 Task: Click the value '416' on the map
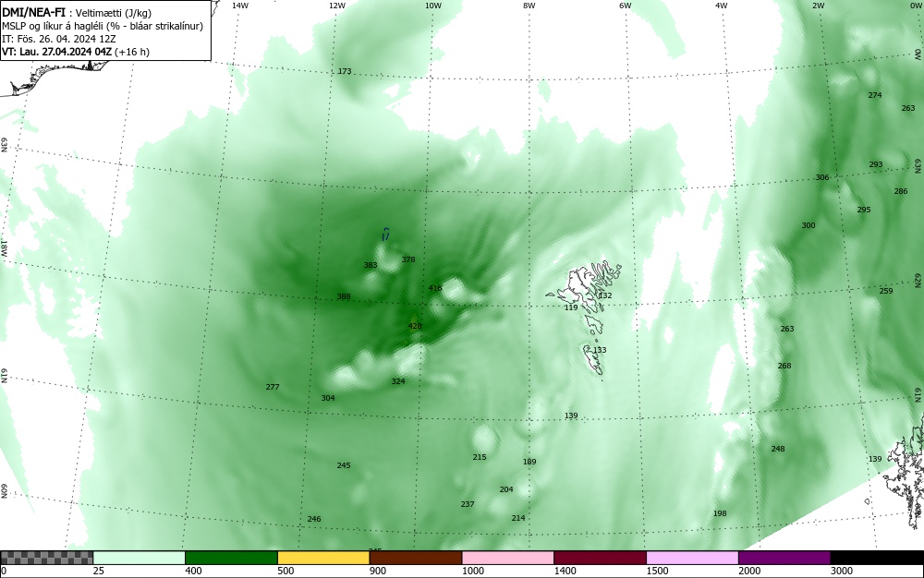pos(435,288)
